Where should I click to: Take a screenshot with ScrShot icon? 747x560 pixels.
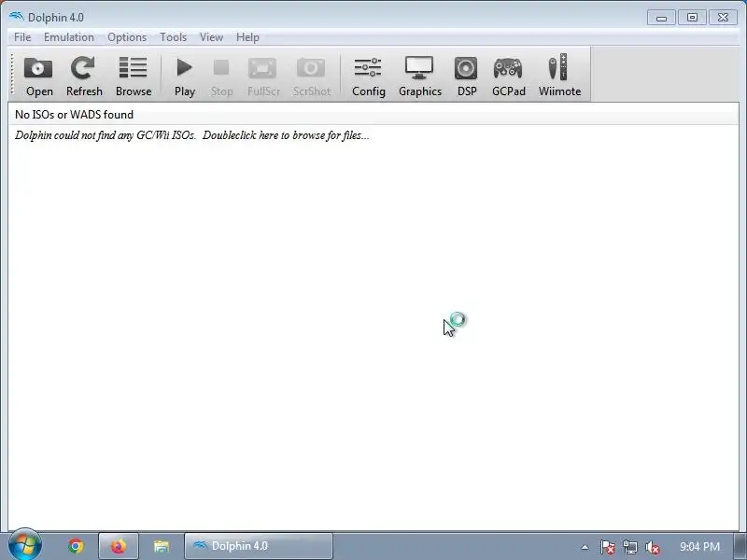312,76
